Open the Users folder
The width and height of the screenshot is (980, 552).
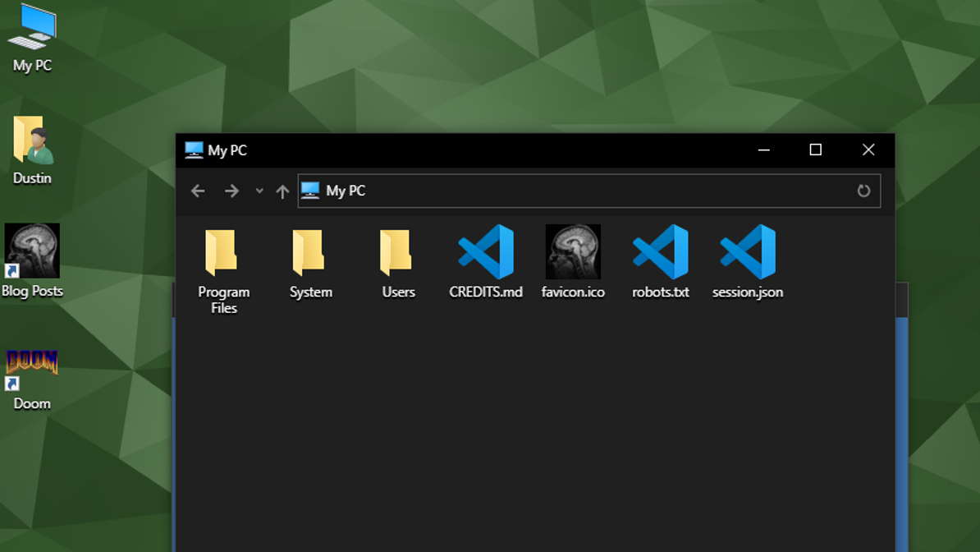(x=397, y=253)
